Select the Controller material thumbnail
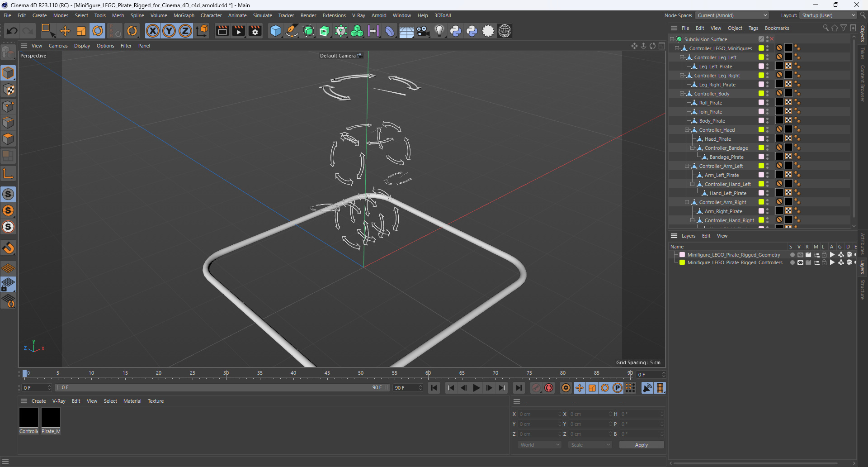This screenshot has height=467, width=868. point(28,417)
